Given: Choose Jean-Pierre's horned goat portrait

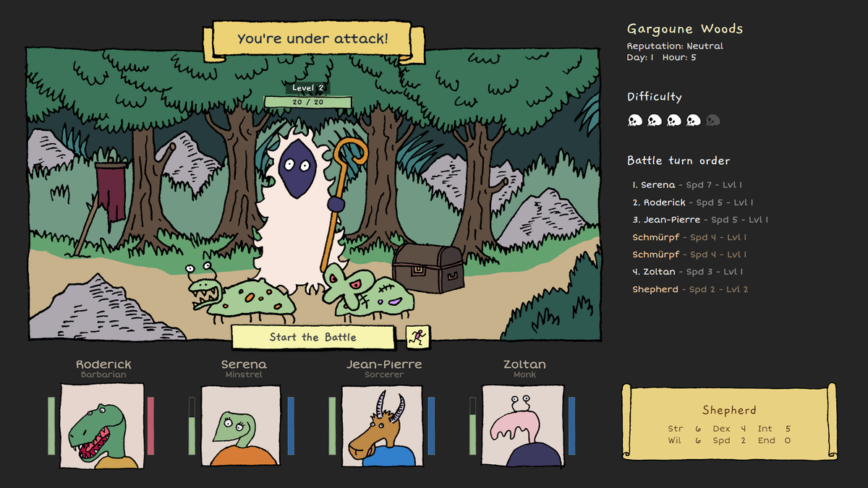Looking at the screenshot, I should point(382,427).
